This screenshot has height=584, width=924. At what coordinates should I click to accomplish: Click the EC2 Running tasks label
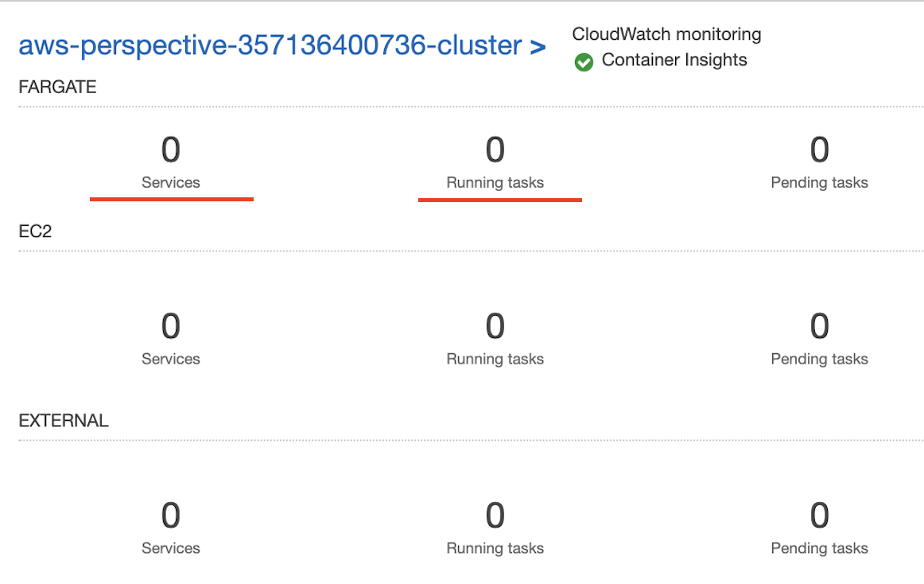(495, 360)
